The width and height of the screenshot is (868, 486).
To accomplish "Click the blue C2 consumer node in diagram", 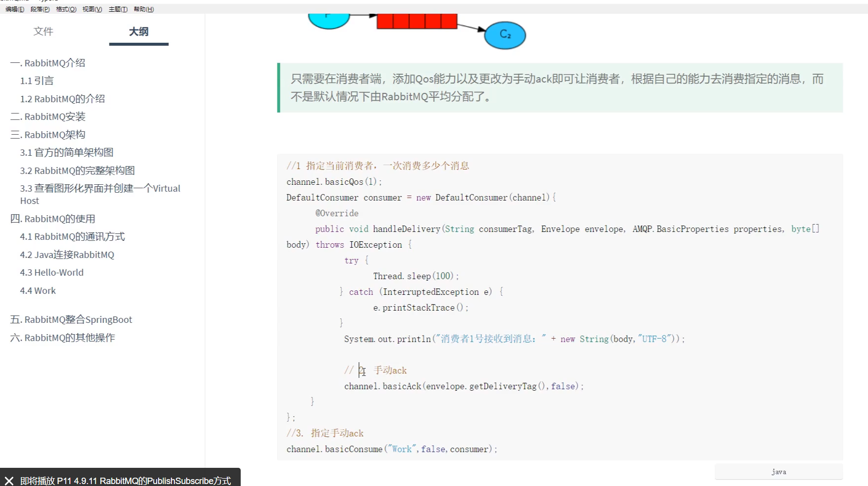I will point(505,35).
